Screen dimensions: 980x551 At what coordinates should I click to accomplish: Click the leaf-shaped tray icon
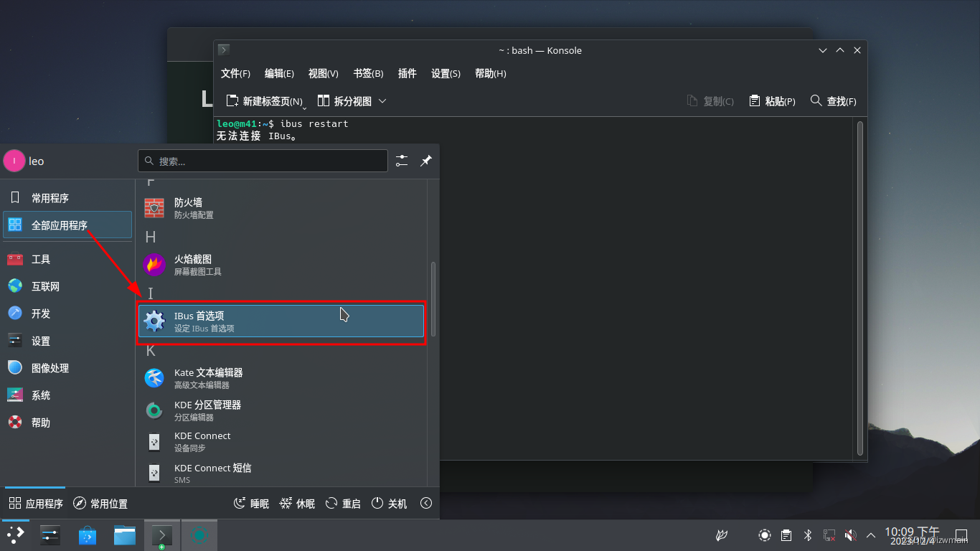pos(722,535)
